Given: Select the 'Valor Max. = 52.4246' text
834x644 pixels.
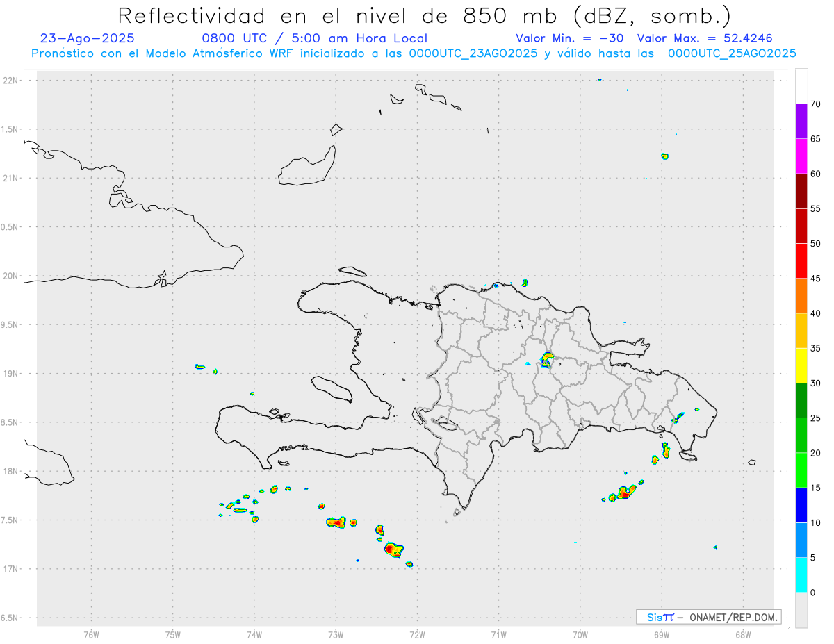Looking at the screenshot, I should [x=705, y=38].
